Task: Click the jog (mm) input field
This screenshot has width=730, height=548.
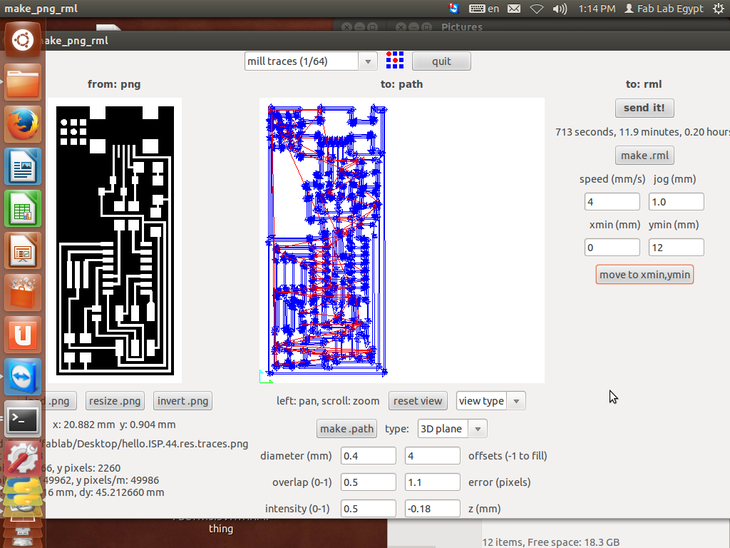Action: (x=676, y=202)
